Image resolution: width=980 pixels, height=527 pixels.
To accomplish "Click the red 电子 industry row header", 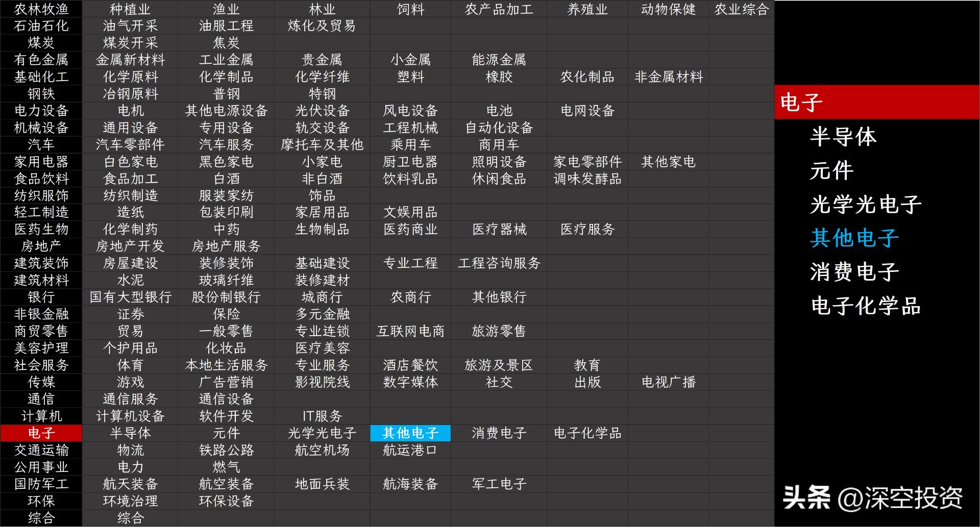I will click(x=41, y=433).
